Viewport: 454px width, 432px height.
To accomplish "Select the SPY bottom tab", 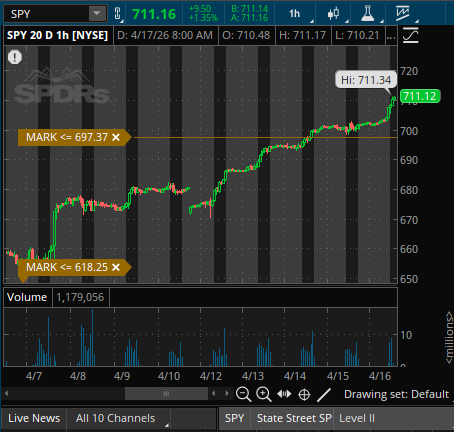I will 234,418.
